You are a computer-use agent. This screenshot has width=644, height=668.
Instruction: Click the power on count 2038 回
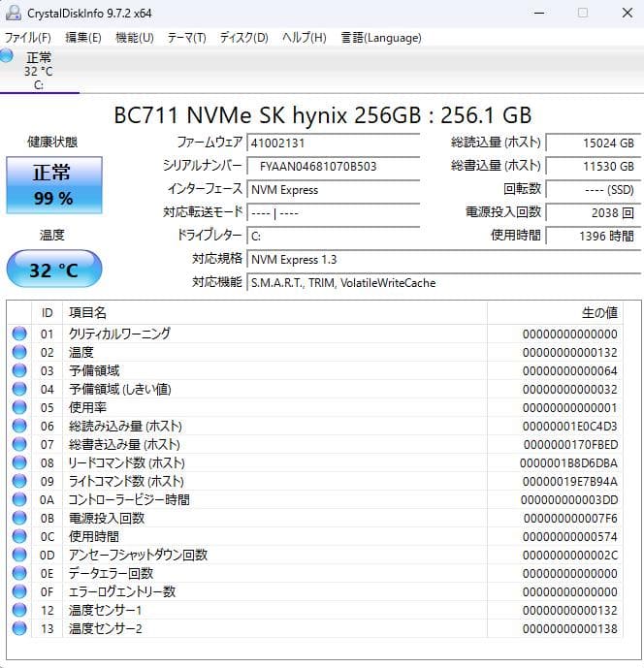(x=594, y=212)
